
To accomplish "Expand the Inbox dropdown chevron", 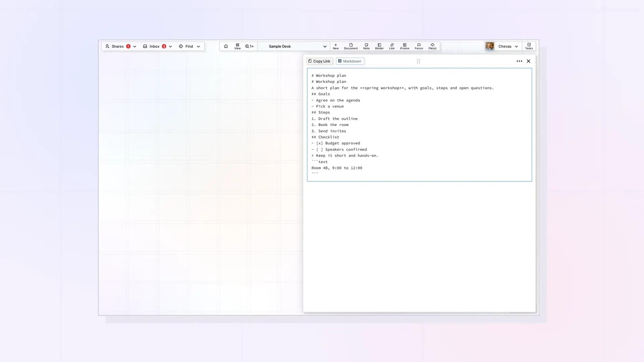I will click(x=170, y=47).
